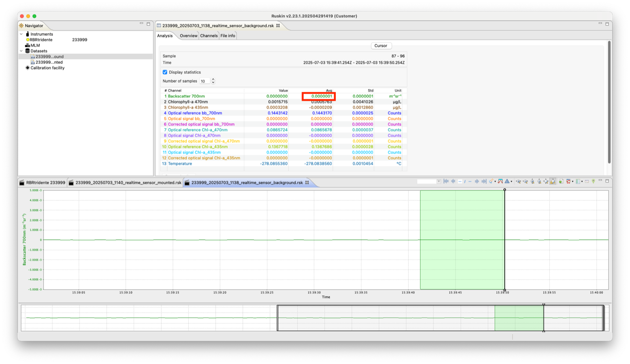Image resolution: width=630 pixels, height=364 pixels.
Task: Minimize the Navigator panel
Action: coord(141,24)
